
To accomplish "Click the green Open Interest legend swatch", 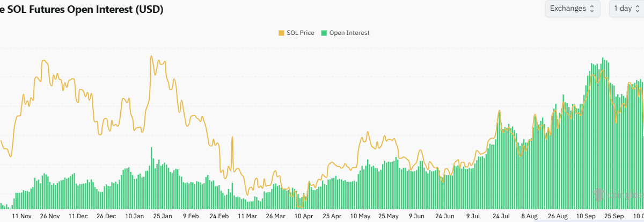I will (x=324, y=33).
